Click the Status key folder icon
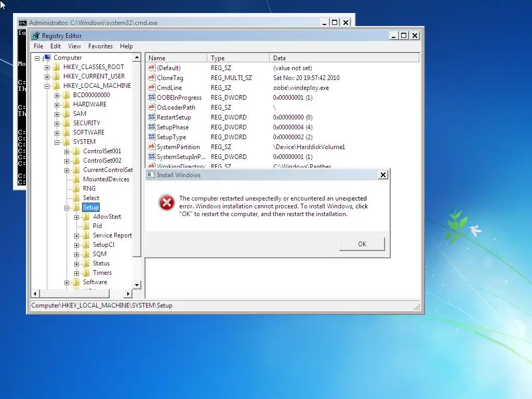This screenshot has width=532, height=399. pos(86,263)
